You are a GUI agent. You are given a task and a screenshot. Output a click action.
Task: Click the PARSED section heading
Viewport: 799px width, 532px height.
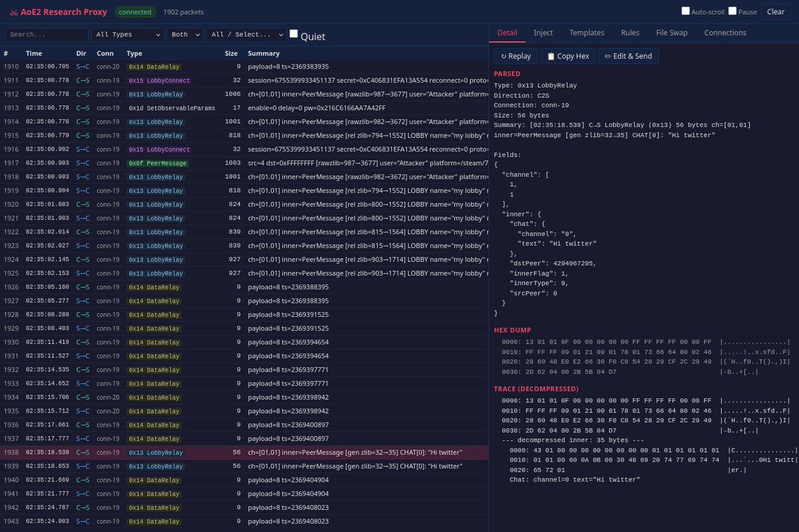pyautogui.click(x=507, y=74)
